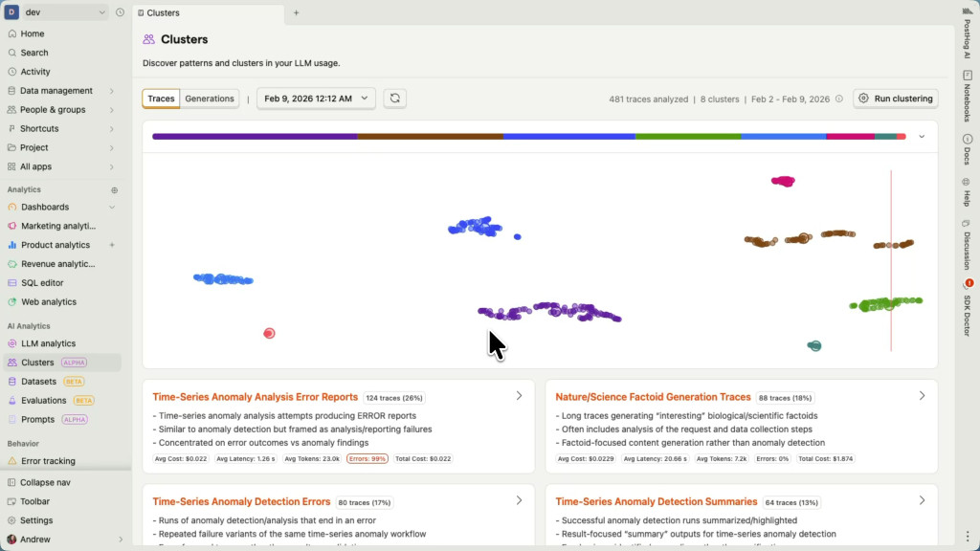Switch view to Generations
Viewport: 980px width, 551px height.
point(210,99)
